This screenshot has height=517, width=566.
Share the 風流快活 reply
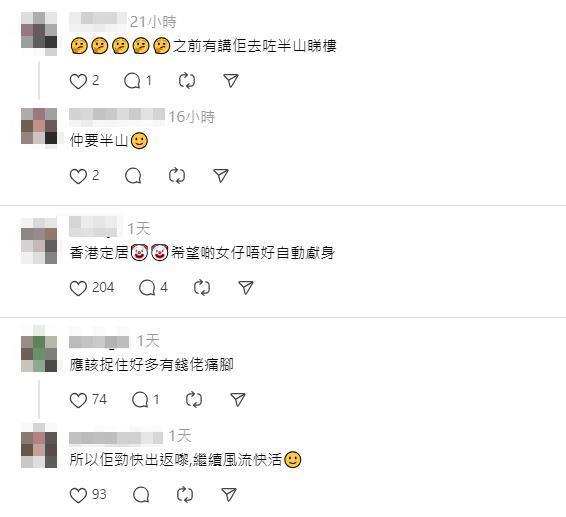pyautogui.click(x=229, y=495)
